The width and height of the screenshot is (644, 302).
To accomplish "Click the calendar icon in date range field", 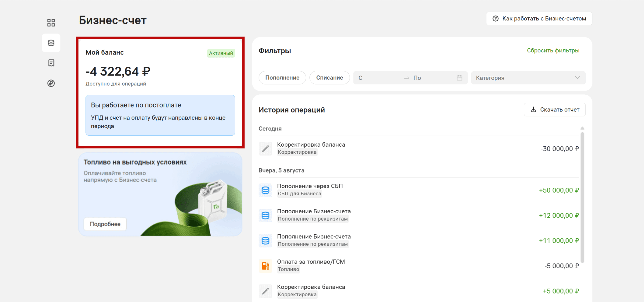I will (459, 78).
